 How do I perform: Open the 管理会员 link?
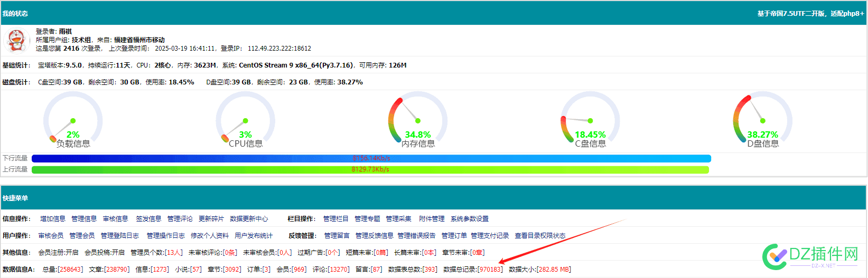(82, 236)
